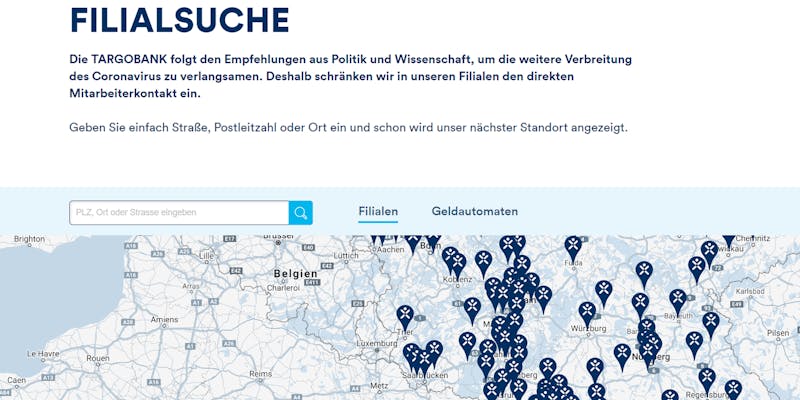Click the branch pin above the Würzburg label
Viewport: 800px width, 400px height.
click(587, 314)
